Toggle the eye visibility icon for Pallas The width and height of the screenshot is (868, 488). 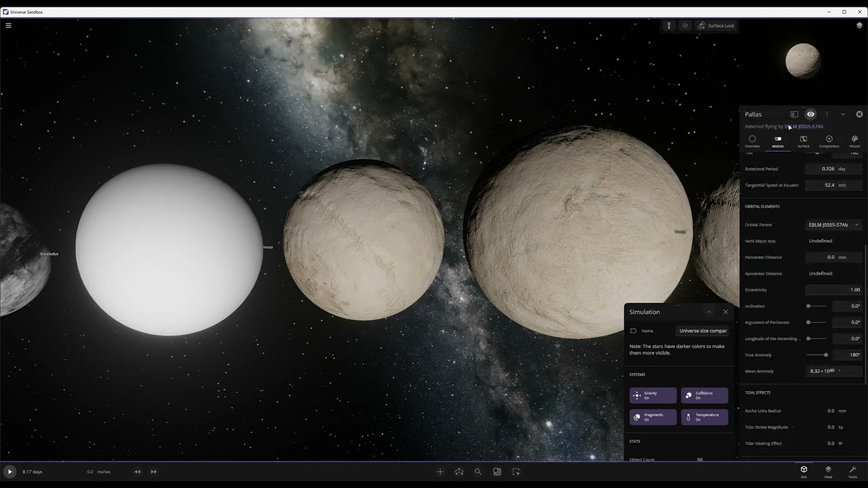pos(810,114)
